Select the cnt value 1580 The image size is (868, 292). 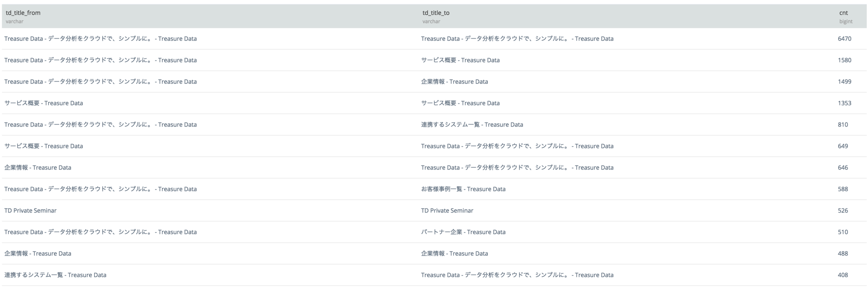[x=844, y=60]
